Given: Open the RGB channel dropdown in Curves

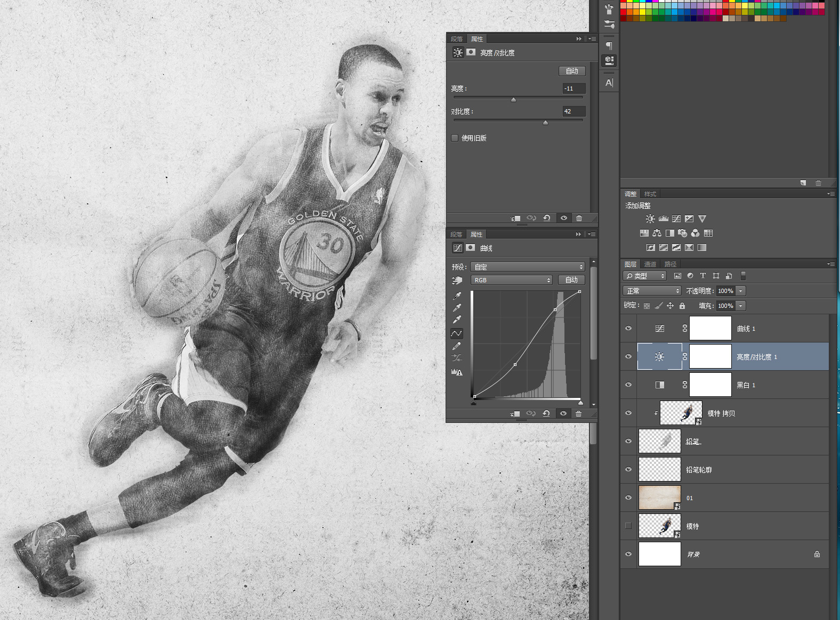Looking at the screenshot, I should click(512, 280).
